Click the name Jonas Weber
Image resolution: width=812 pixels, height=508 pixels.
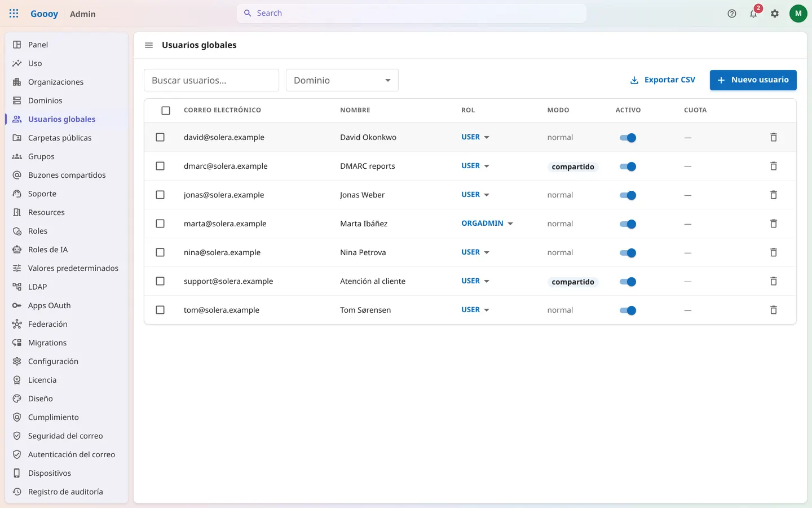coord(362,195)
